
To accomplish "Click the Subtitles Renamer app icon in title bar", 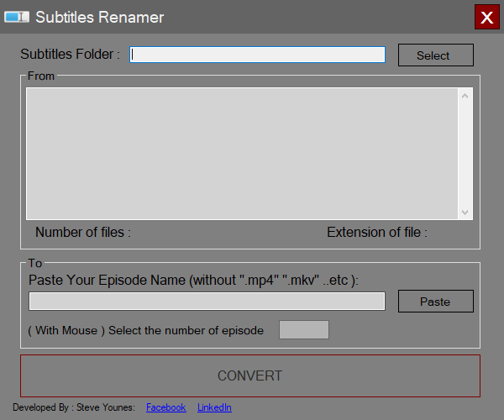I will pos(17,18).
